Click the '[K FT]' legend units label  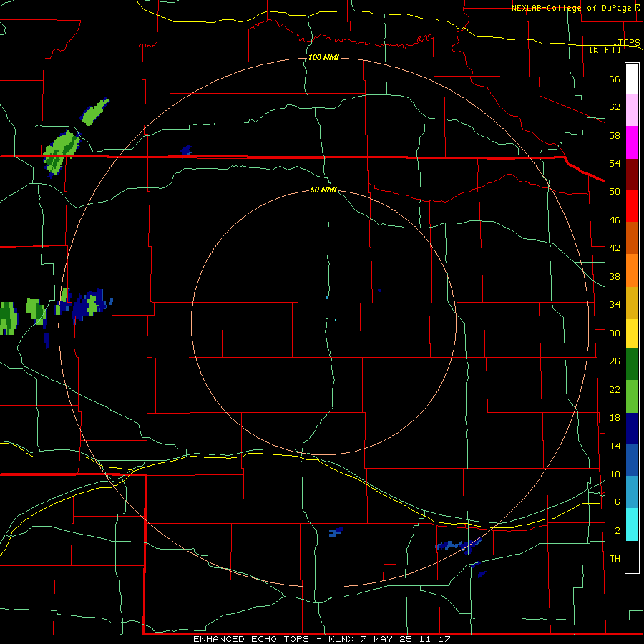[x=605, y=49]
